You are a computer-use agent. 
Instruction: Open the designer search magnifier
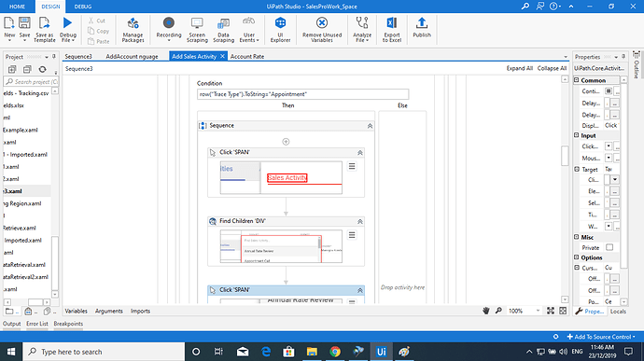click(x=498, y=311)
